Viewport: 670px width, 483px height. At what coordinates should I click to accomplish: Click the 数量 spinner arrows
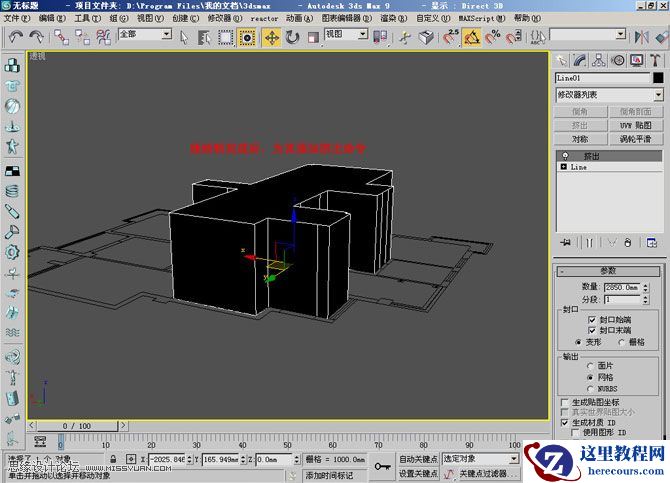646,287
